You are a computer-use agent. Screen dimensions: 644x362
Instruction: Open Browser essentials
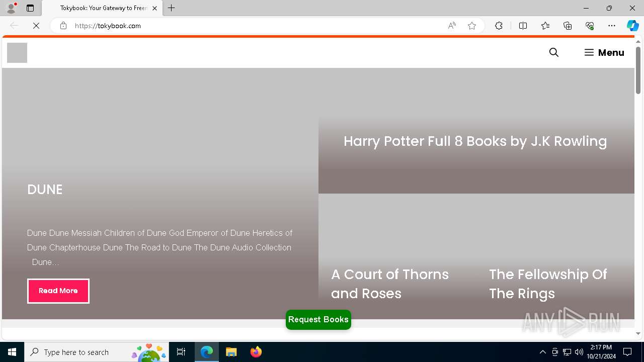pyautogui.click(x=590, y=26)
